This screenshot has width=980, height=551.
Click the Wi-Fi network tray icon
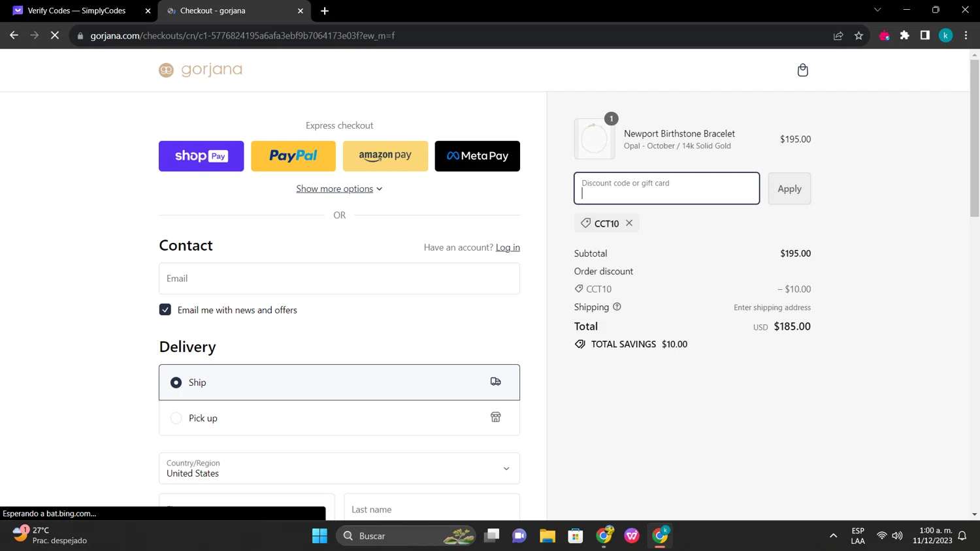click(881, 535)
